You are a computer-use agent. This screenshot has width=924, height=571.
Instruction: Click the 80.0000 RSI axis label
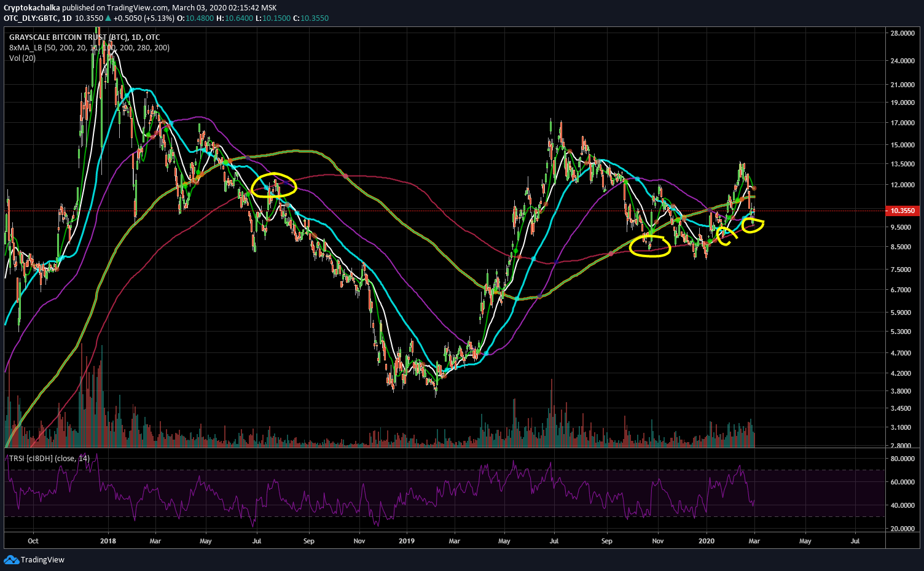coord(902,459)
